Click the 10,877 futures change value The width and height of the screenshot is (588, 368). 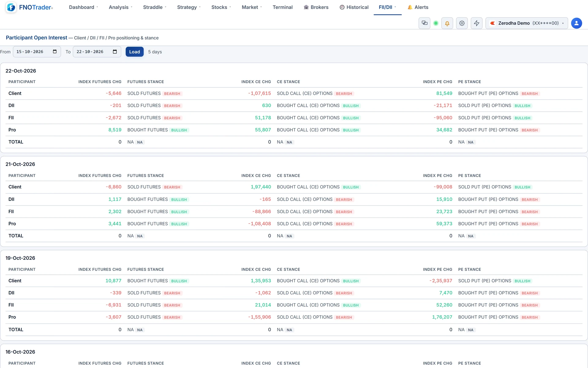coord(113,281)
